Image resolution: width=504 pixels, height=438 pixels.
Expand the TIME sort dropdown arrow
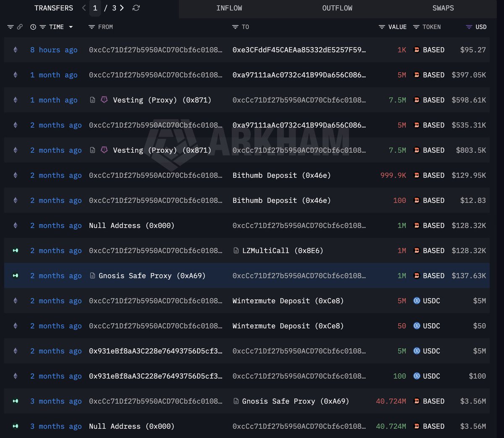[x=71, y=27]
